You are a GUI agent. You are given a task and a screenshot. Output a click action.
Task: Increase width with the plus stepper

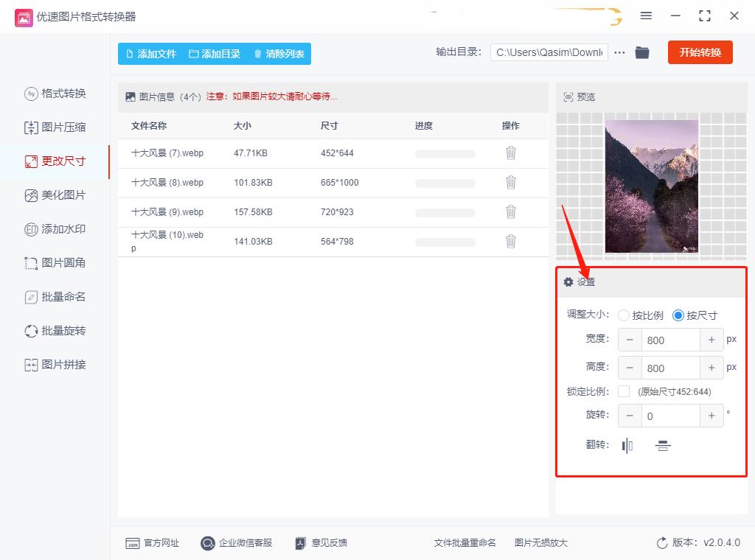tap(711, 340)
